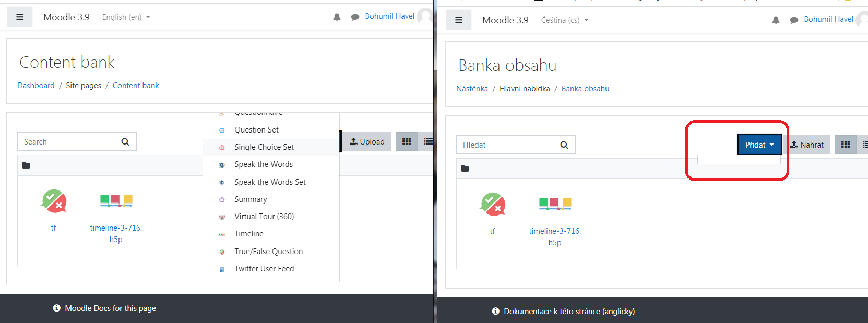Click the Nahrát button
Image resolution: width=868 pixels, height=323 pixels.
(807, 145)
